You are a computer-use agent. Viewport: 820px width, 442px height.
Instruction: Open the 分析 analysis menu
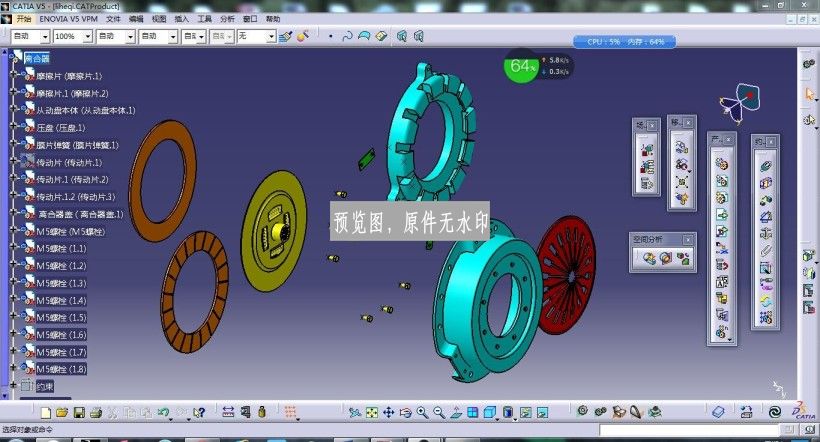tap(227, 19)
